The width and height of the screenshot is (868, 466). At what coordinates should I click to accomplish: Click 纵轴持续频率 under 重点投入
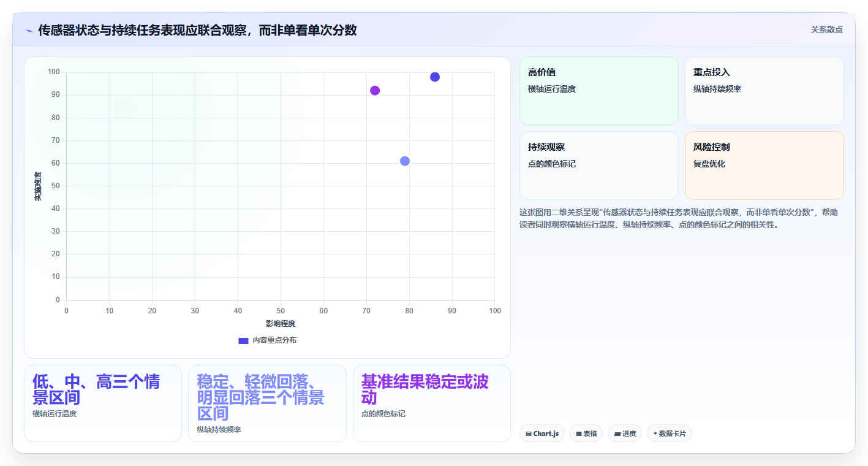(x=717, y=89)
